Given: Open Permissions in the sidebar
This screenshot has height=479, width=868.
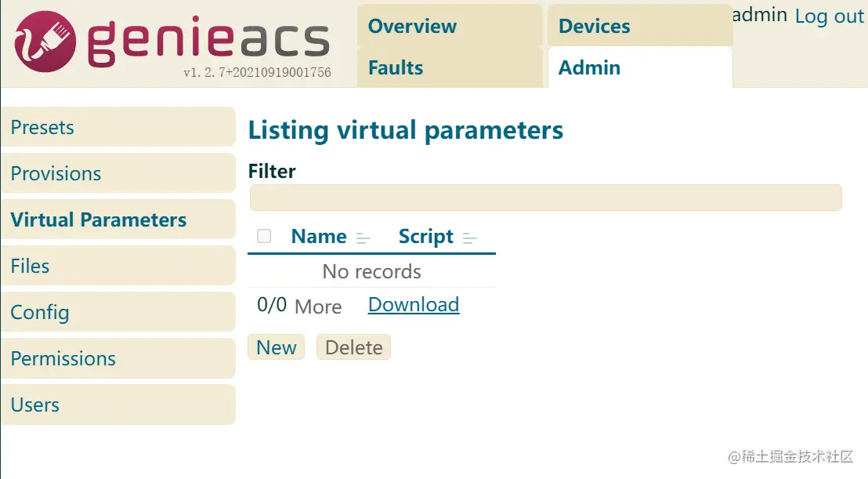Looking at the screenshot, I should click(x=118, y=358).
